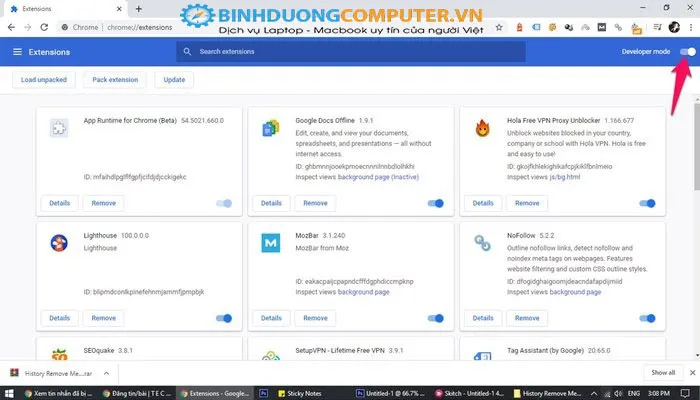Open the volume speaker tray icon

(618, 393)
